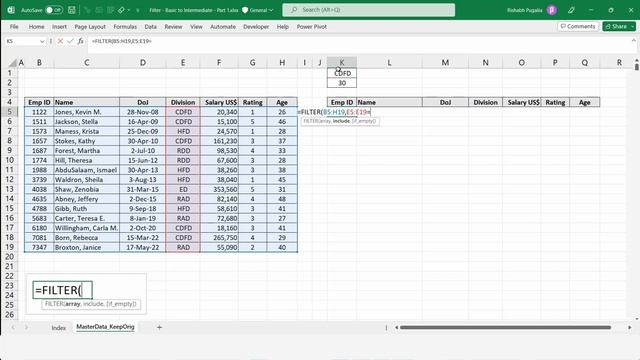Click the active formula cell K5
The height and width of the screenshot is (360, 640).
[342, 112]
